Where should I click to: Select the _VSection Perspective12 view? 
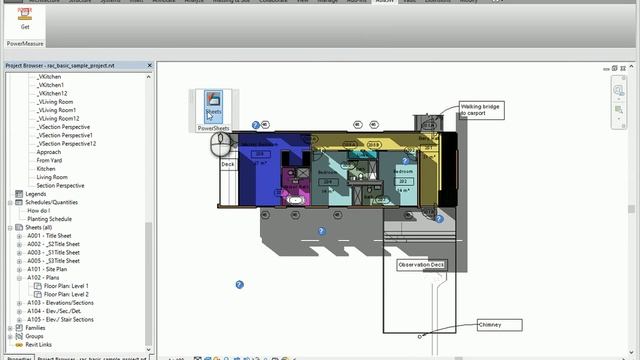tap(66, 144)
